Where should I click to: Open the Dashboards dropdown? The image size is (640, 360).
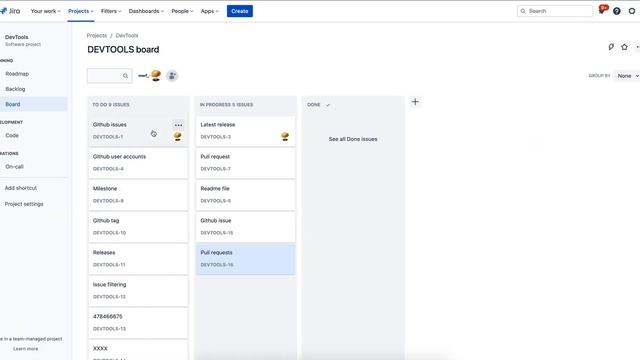[x=146, y=11]
